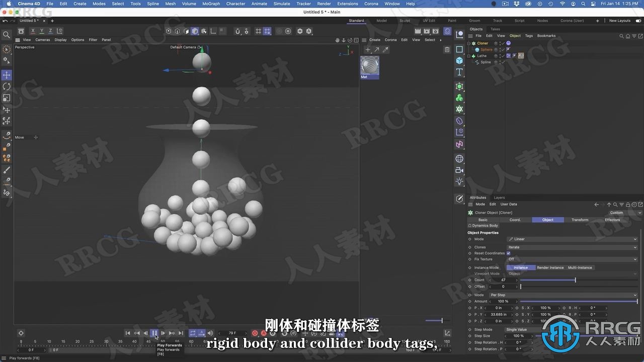Viewport: 644px width, 362px height.
Task: Add a Light object from the palette
Action: [459, 182]
